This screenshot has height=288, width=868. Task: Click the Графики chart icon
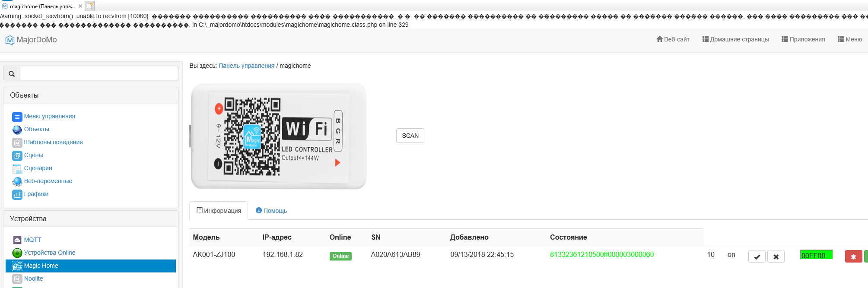pyautogui.click(x=17, y=194)
